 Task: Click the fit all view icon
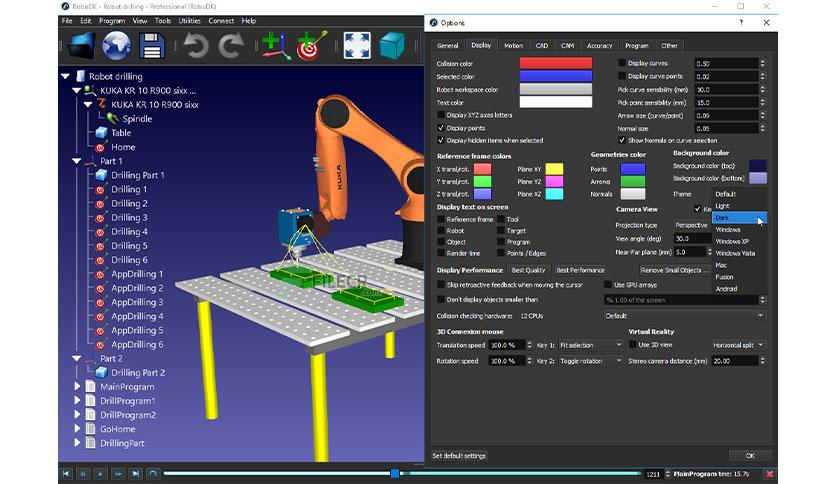[x=357, y=46]
